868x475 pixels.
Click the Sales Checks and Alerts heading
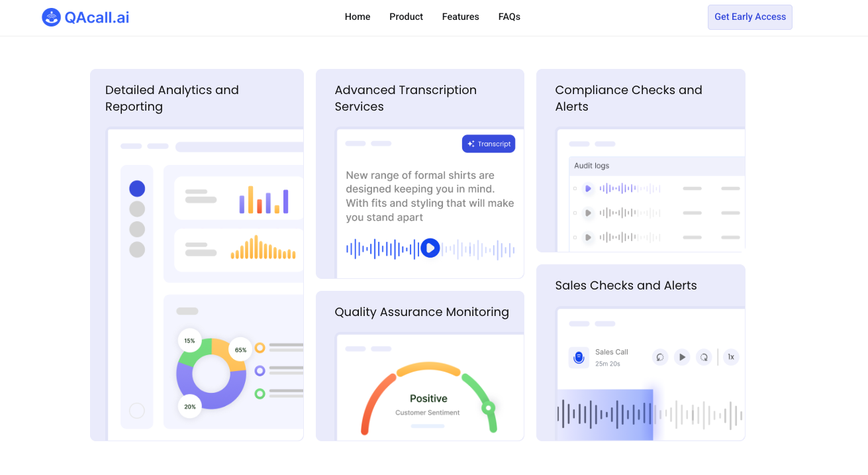click(626, 286)
